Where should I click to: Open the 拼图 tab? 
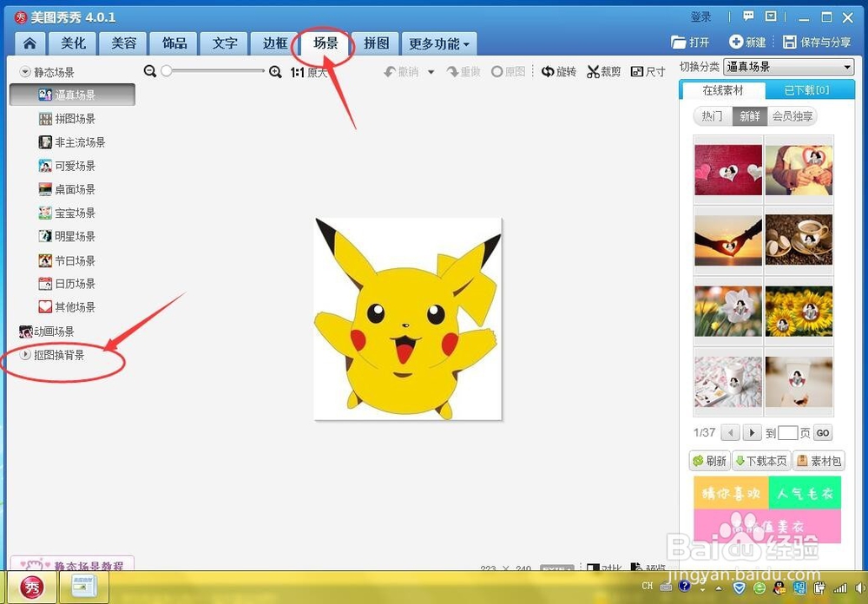tap(376, 43)
